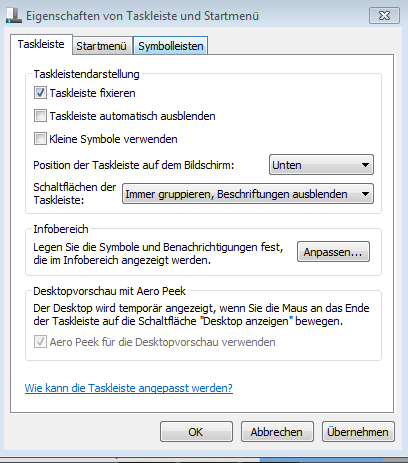Click the arrow of the 'Unten' combo box

[365, 165]
